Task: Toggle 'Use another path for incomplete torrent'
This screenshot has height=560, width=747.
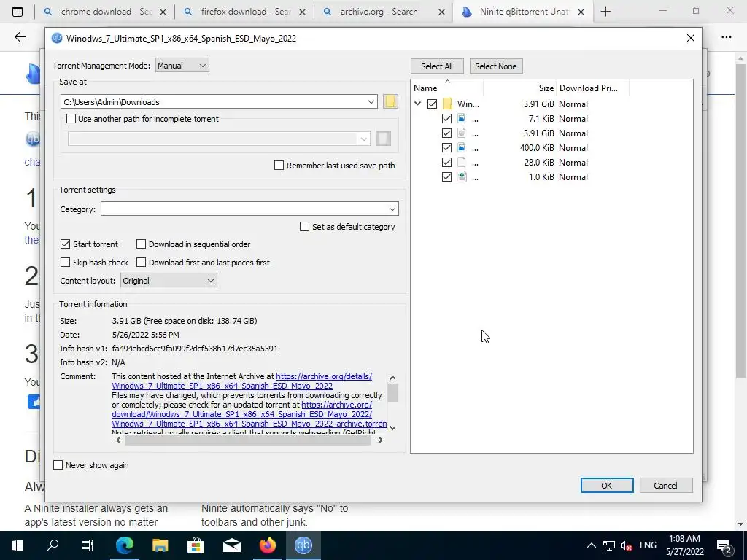Action: pyautogui.click(x=71, y=119)
